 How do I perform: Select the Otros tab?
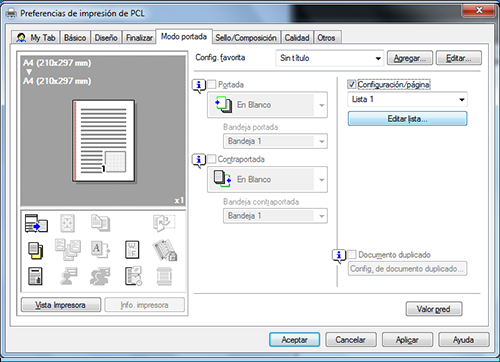coord(327,38)
